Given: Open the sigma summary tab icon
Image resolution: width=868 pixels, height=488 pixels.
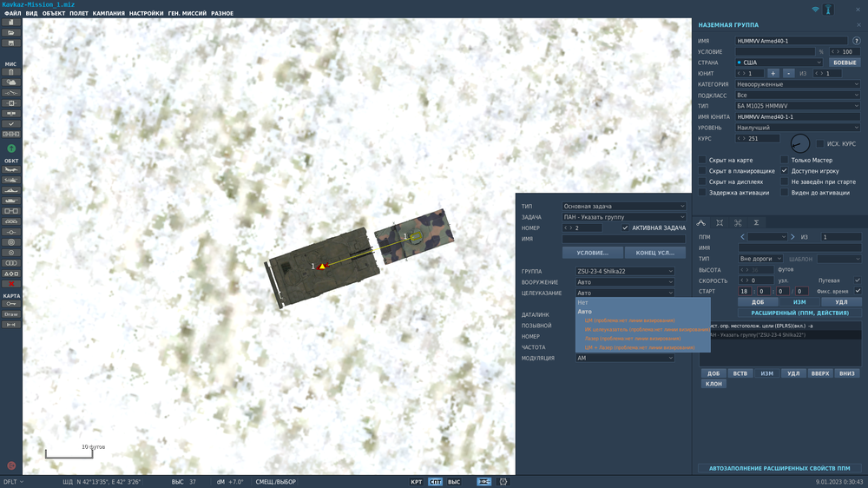Looking at the screenshot, I should coord(756,222).
